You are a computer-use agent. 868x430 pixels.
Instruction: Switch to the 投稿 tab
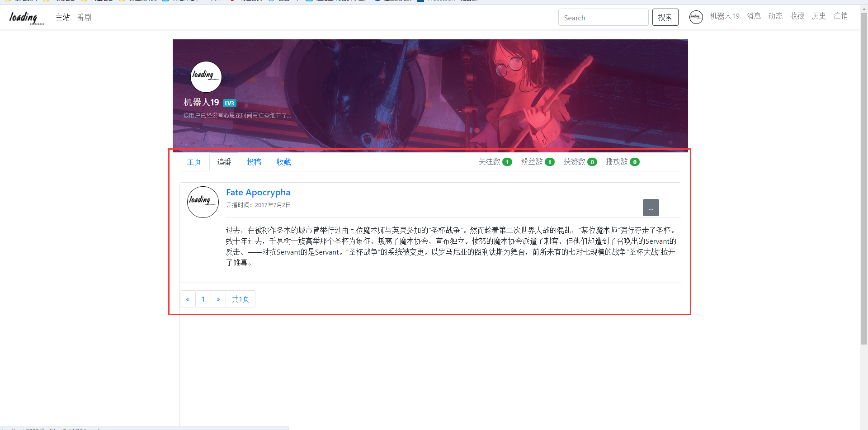click(x=254, y=162)
